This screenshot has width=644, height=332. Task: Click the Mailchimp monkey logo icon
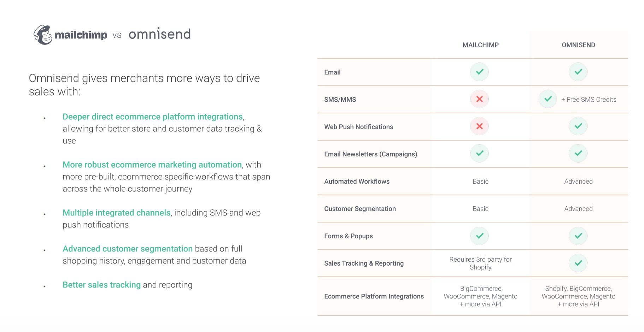pos(43,35)
